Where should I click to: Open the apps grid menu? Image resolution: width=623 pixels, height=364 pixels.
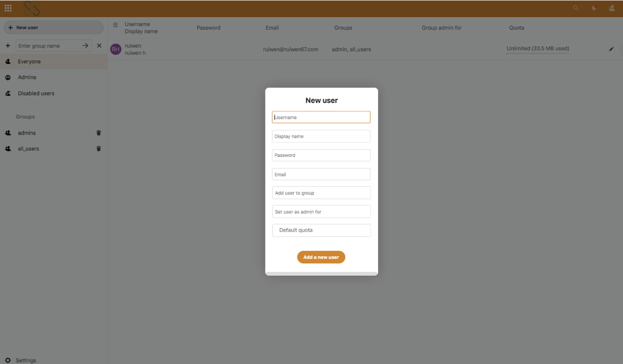point(8,8)
